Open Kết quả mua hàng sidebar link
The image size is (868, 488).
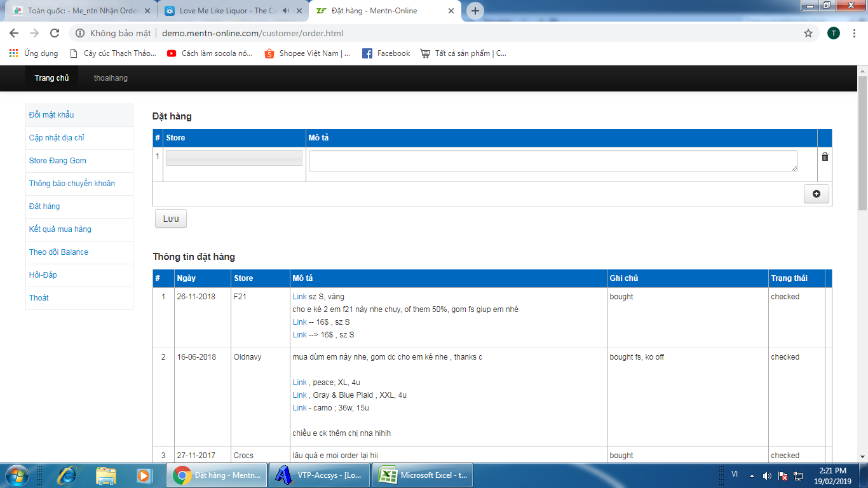(60, 229)
